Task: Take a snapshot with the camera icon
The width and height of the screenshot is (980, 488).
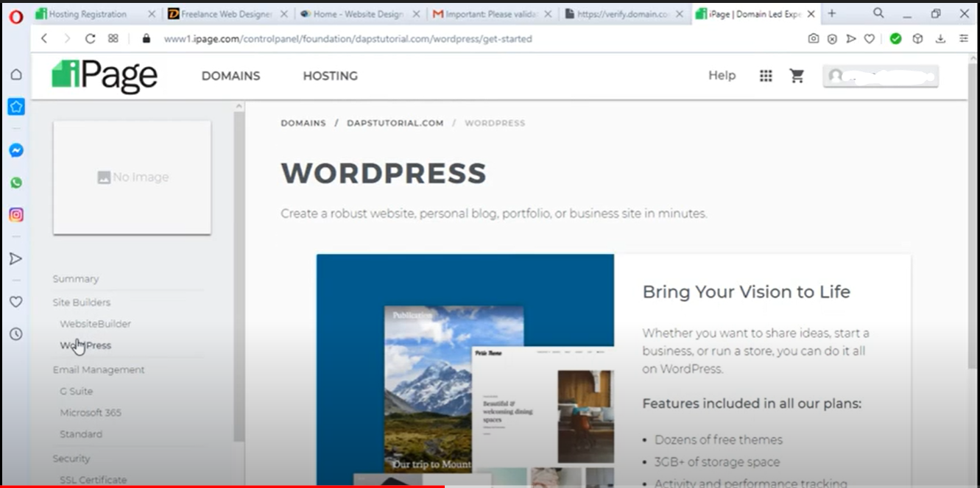Action: tap(813, 38)
